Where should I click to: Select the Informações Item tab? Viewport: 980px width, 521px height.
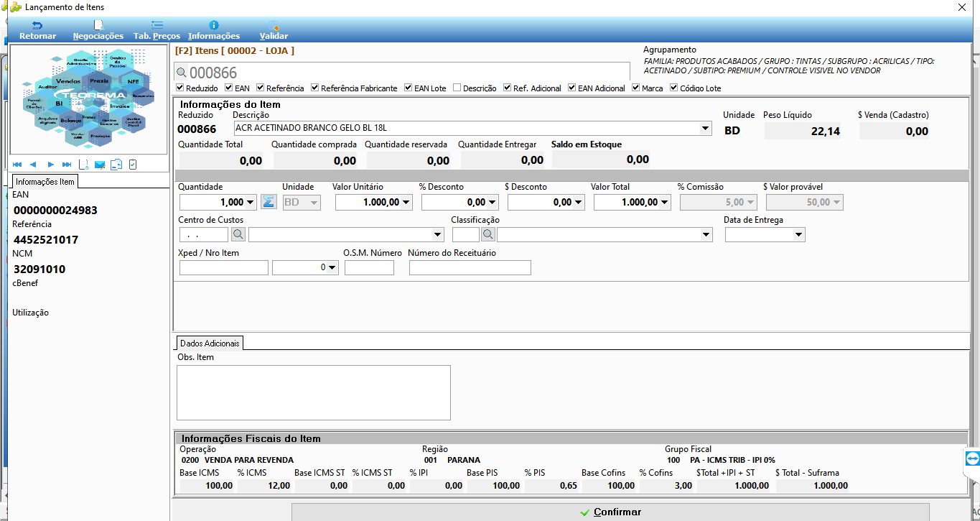45,182
